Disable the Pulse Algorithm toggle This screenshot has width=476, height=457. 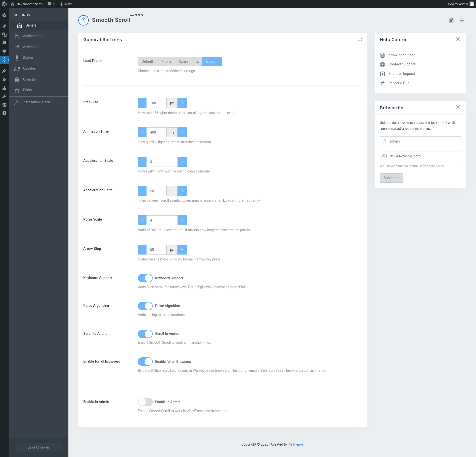click(x=145, y=306)
